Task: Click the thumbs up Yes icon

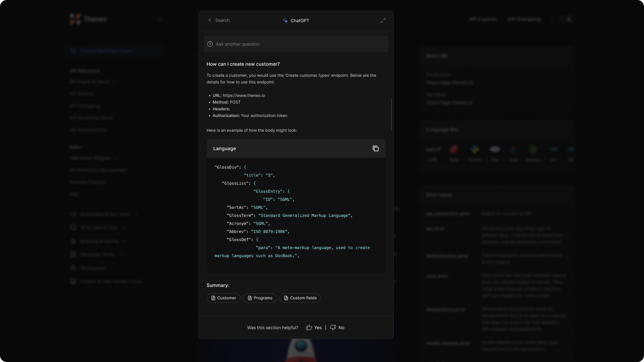Action: coord(309,327)
